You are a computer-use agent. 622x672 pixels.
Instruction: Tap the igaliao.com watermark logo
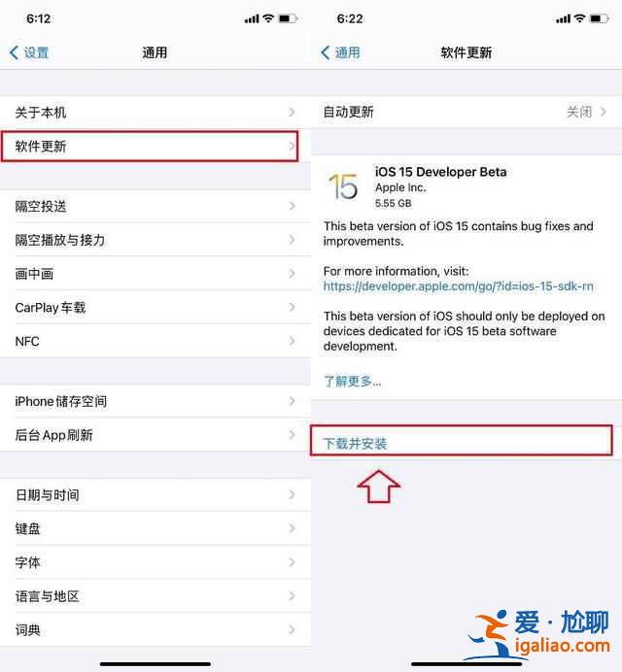pyautogui.click(x=539, y=634)
